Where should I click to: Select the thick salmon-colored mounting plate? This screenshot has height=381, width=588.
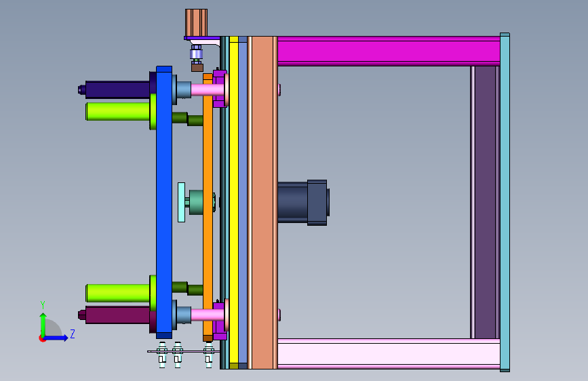click(262, 203)
